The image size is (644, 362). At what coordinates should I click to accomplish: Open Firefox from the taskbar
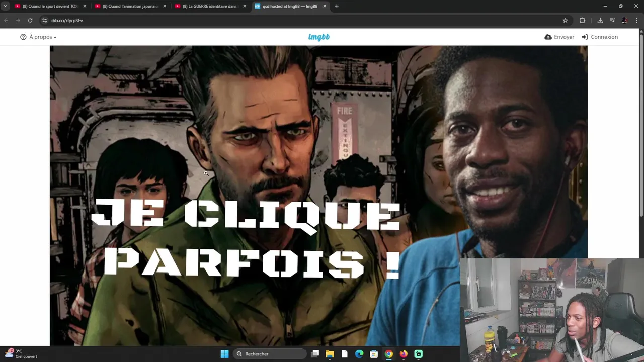(x=404, y=354)
